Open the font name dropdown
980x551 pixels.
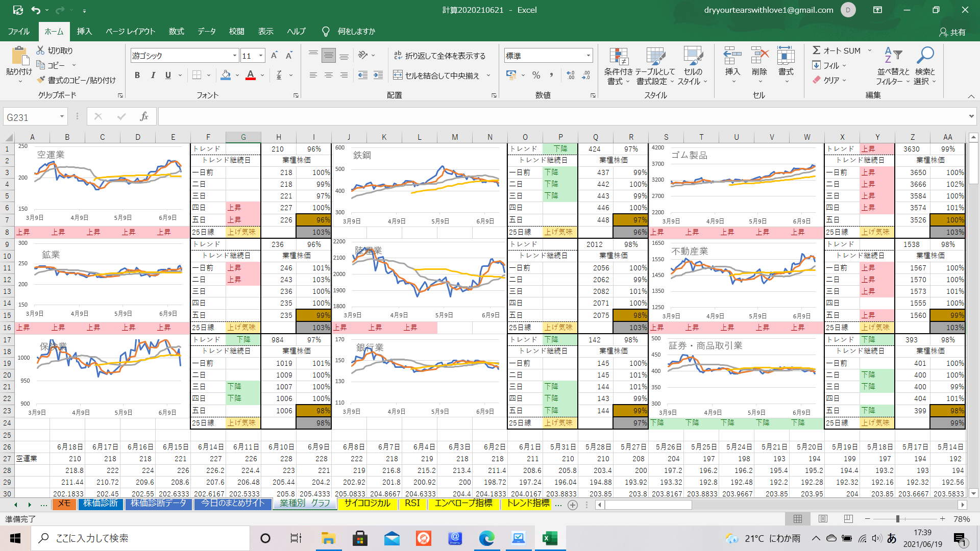(x=234, y=56)
